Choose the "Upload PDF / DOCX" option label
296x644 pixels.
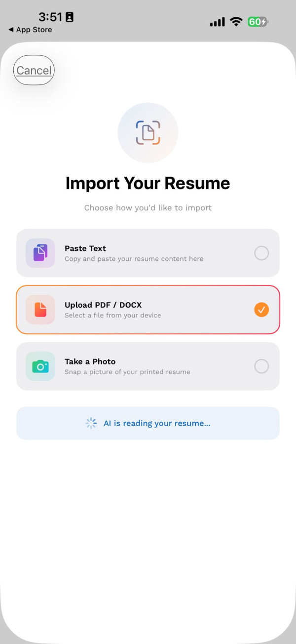103,305
